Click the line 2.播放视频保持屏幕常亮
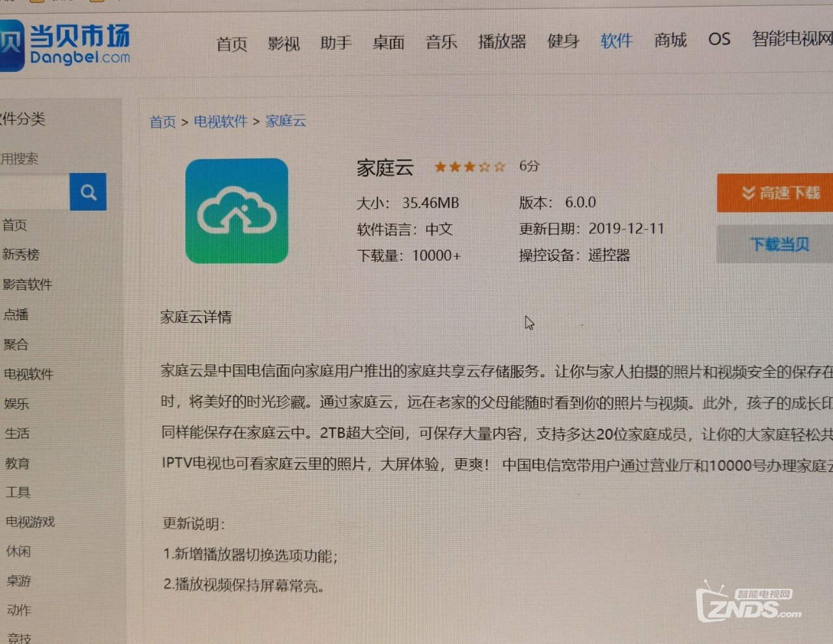This screenshot has height=644, width=833. click(243, 585)
